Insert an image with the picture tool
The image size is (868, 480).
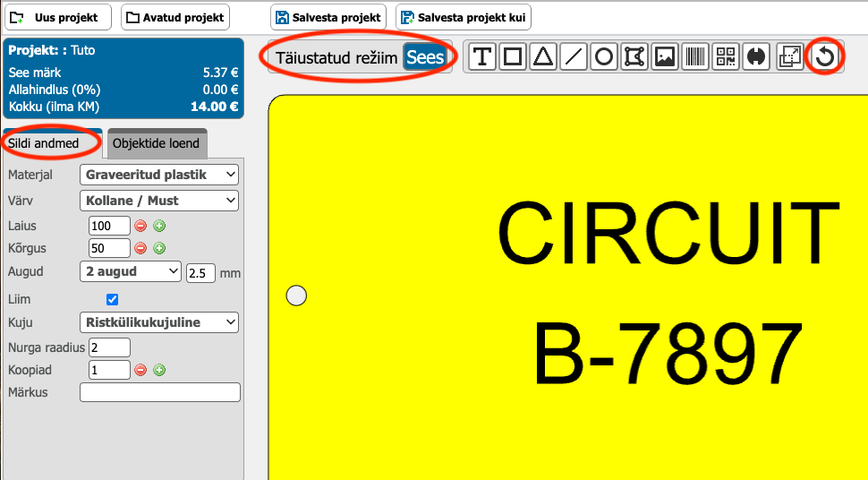tap(665, 56)
